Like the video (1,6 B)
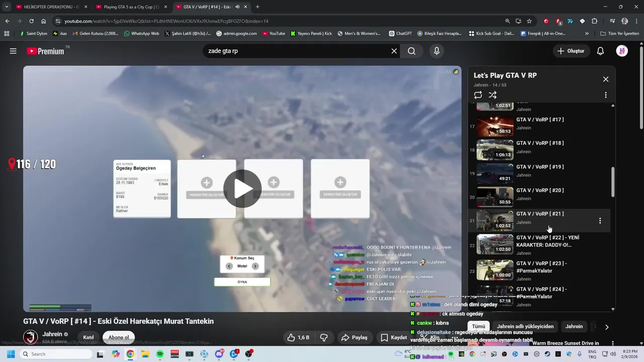 [298, 337]
